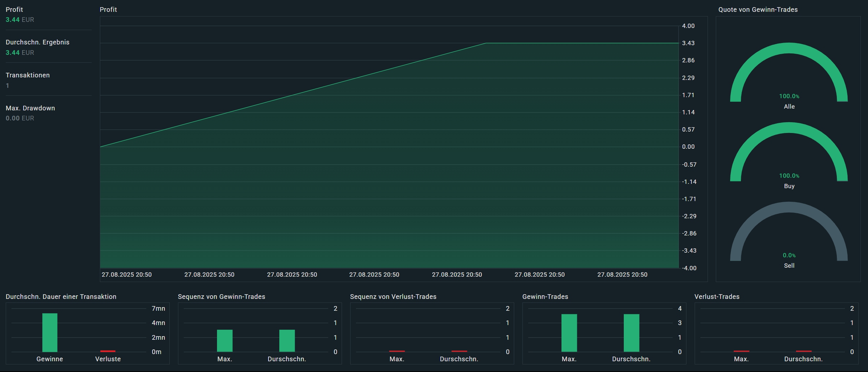This screenshot has width=868, height=372.
Task: Click Max. bar in Sequenz von Gewinn-Trades
Action: (225, 340)
